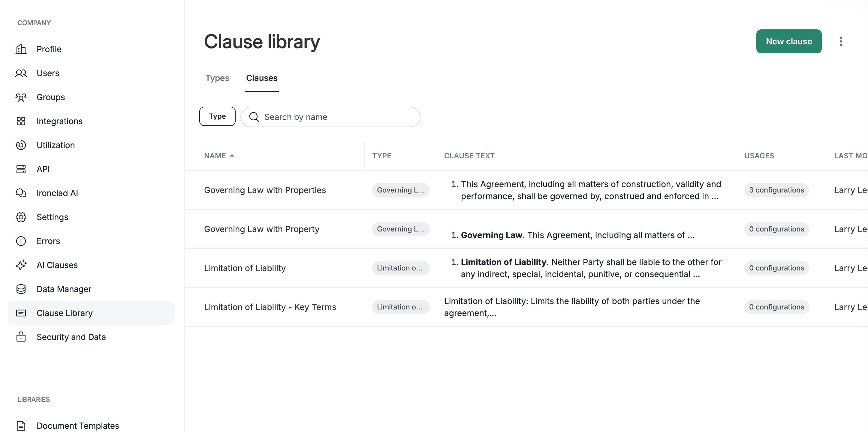Click the Groups icon in sidebar
868x433 pixels.
click(x=21, y=97)
